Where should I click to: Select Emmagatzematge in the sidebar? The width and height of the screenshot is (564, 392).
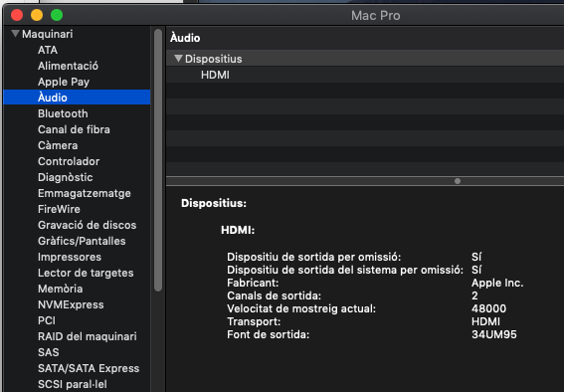point(85,193)
